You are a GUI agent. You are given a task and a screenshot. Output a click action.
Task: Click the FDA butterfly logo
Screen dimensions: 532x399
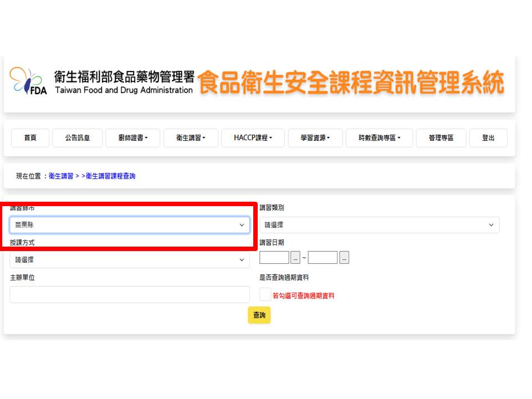pos(28,82)
